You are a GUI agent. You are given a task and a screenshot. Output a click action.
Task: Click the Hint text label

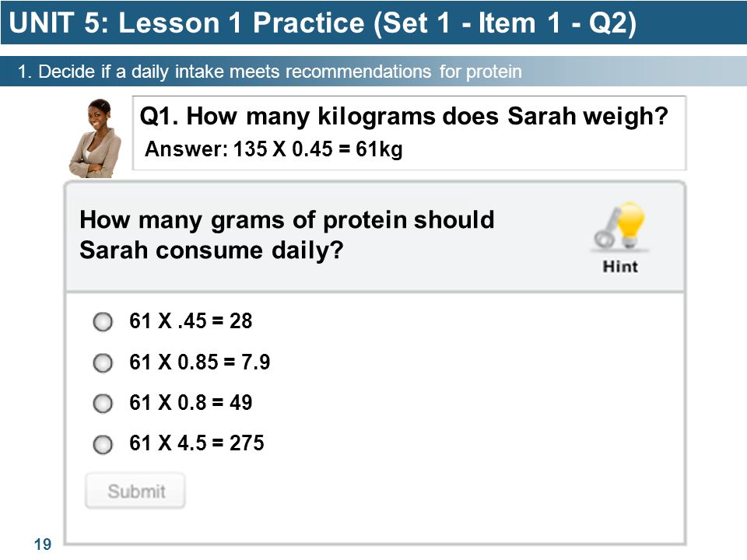pos(620,266)
